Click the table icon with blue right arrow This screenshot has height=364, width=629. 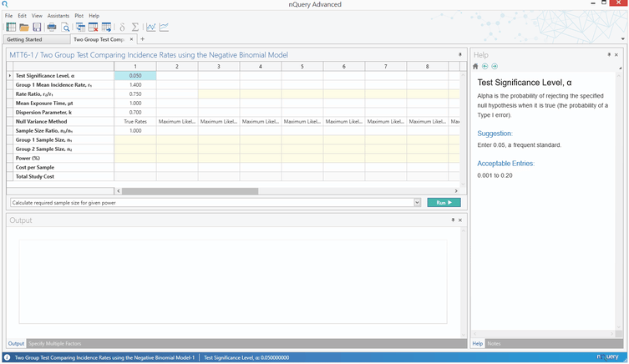pyautogui.click(x=106, y=28)
